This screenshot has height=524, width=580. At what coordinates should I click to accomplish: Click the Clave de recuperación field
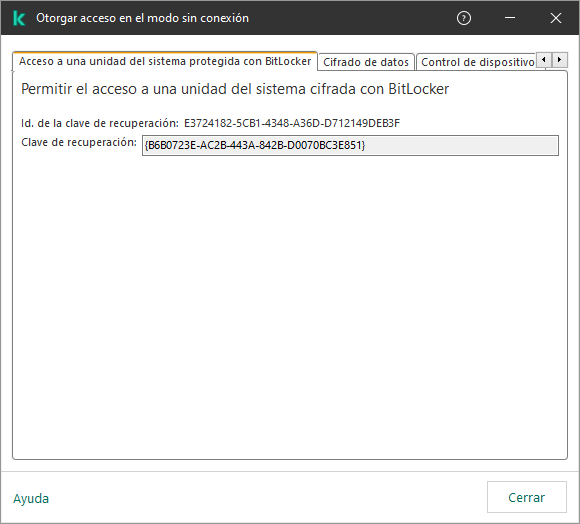(x=350, y=145)
